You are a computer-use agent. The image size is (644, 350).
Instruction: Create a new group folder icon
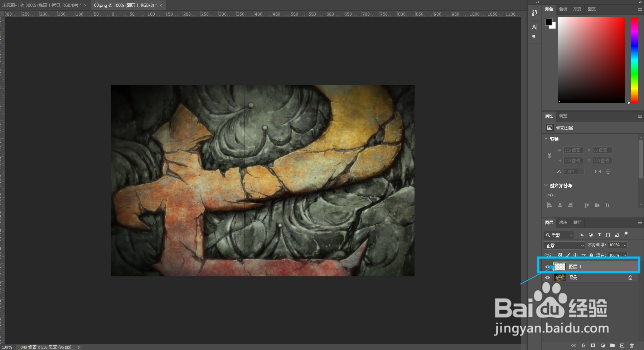(612, 346)
